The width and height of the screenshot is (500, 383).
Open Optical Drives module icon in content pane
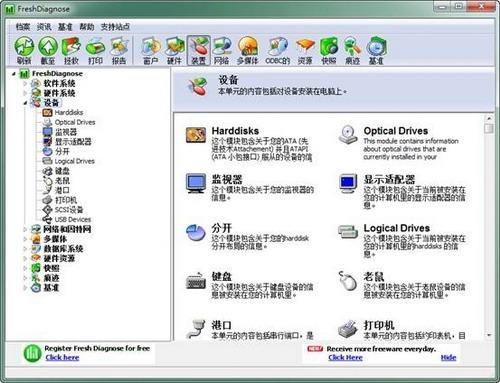(x=348, y=135)
